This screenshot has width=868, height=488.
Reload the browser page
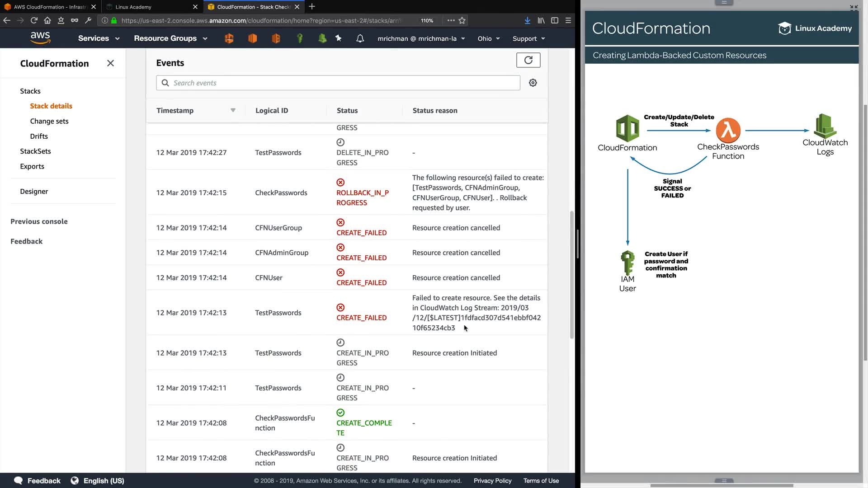[34, 20]
